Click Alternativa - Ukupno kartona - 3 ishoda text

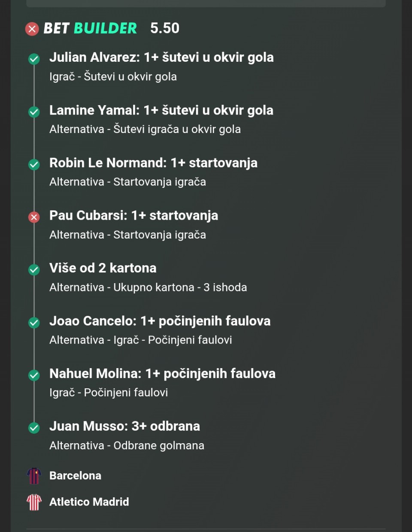point(148,287)
